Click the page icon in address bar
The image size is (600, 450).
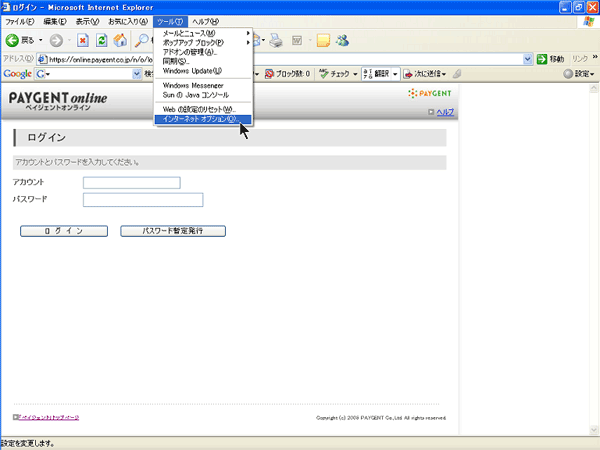point(43,59)
